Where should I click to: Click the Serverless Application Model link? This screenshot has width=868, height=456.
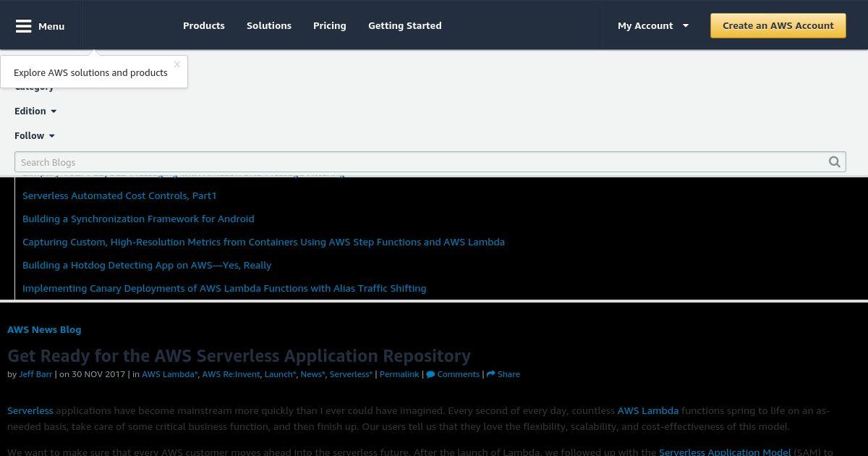(x=725, y=452)
